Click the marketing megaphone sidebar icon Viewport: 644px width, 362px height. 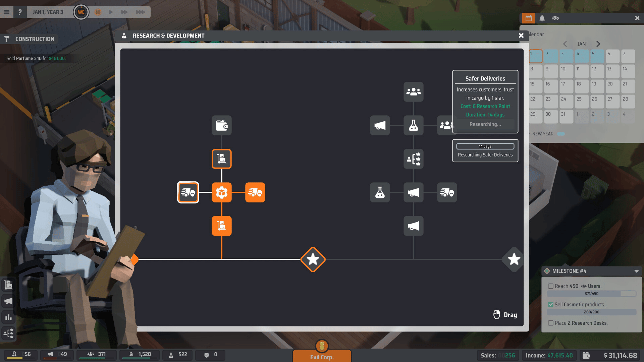(8, 301)
